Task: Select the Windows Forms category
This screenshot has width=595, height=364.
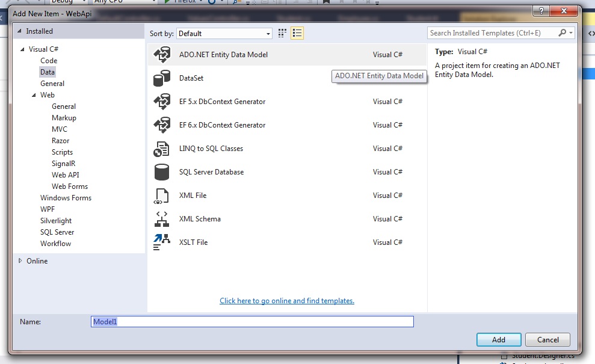Action: pyautogui.click(x=66, y=198)
